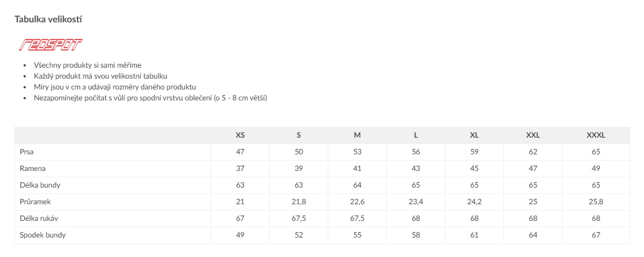Select the "Délka rukáv" row label

(40, 219)
